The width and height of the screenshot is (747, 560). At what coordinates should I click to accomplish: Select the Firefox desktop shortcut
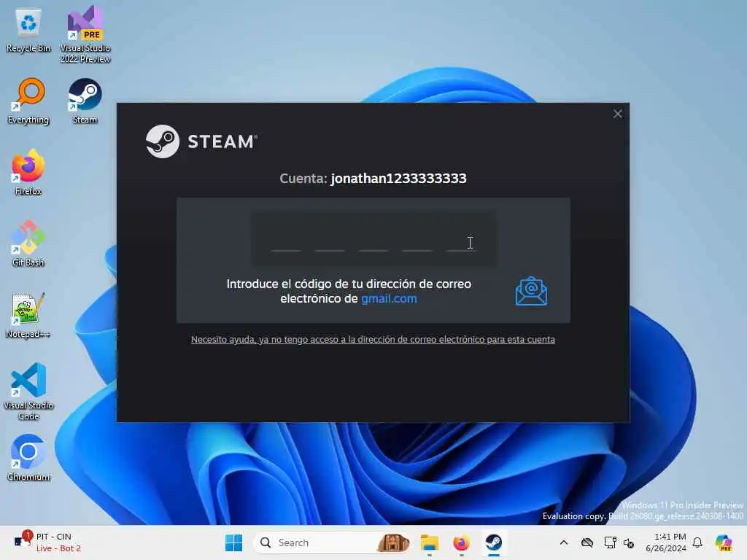coord(28,172)
